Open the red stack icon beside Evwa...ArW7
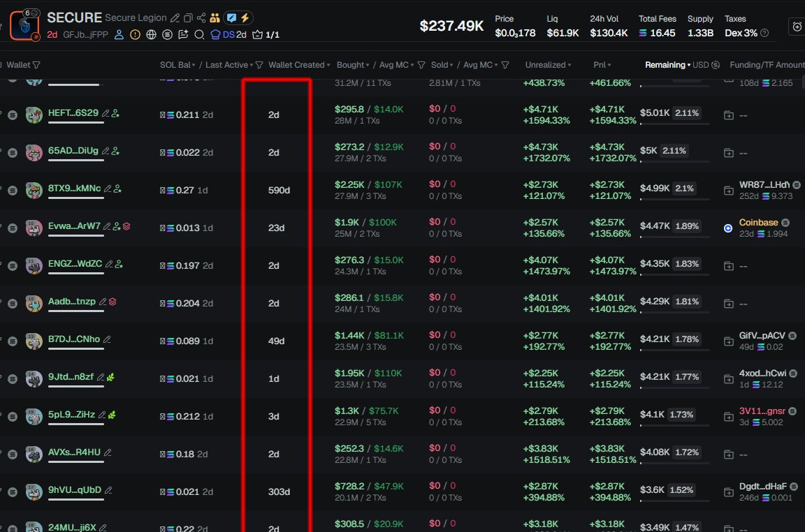This screenshot has width=805, height=532. click(126, 226)
